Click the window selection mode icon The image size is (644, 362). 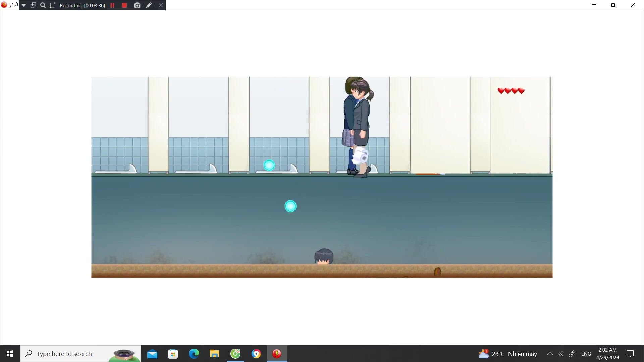(x=33, y=5)
